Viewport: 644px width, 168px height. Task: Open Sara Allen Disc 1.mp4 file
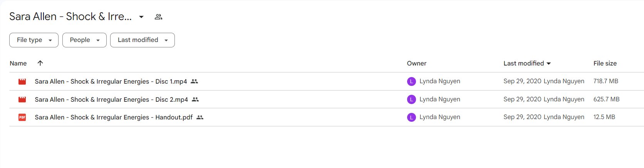(x=111, y=81)
